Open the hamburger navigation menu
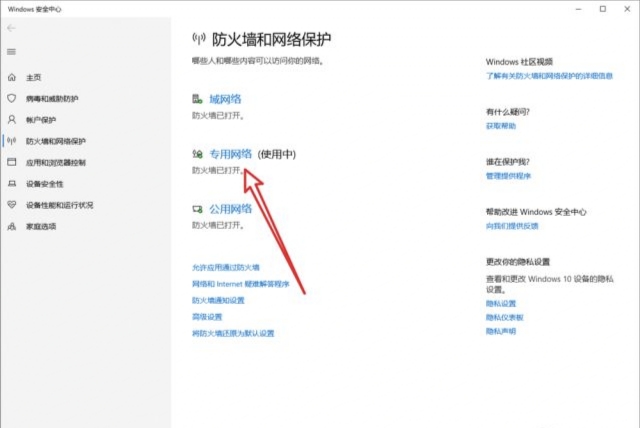640x428 pixels. pos(11,52)
